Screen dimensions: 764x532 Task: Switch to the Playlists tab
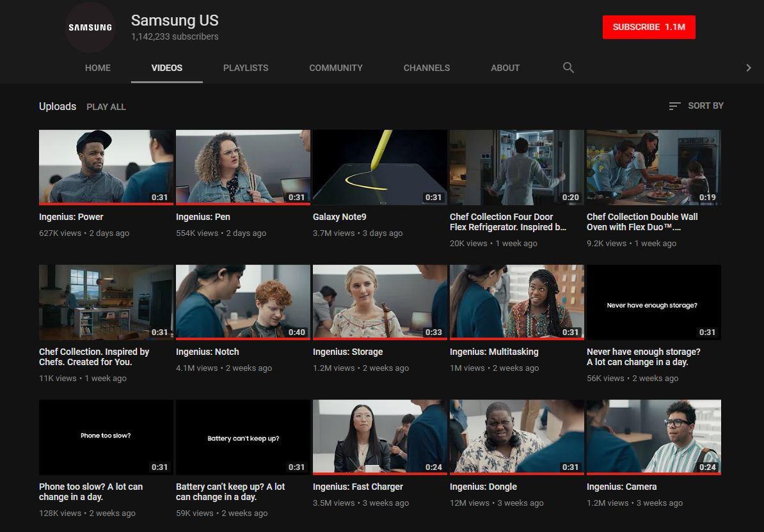tap(246, 68)
